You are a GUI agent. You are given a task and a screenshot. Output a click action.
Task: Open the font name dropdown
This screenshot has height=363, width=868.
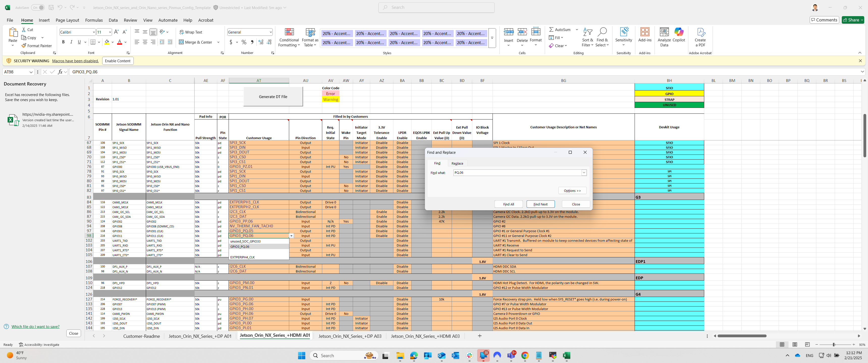[x=94, y=32]
